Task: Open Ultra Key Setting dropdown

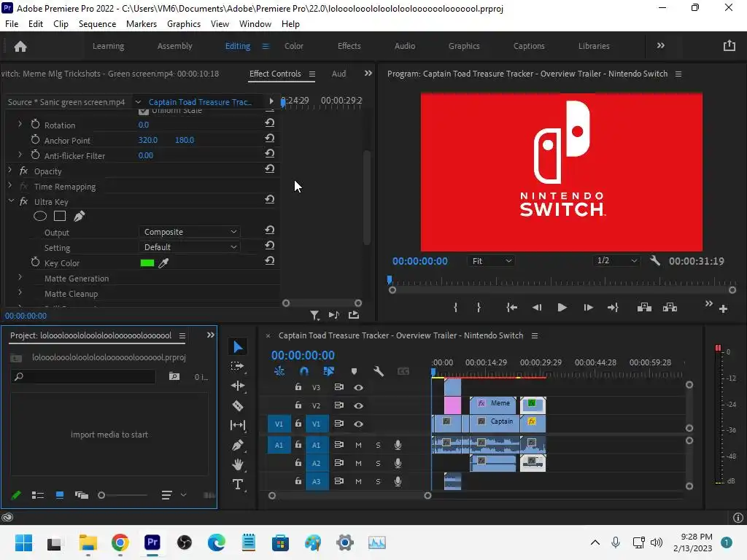Action: pos(190,247)
